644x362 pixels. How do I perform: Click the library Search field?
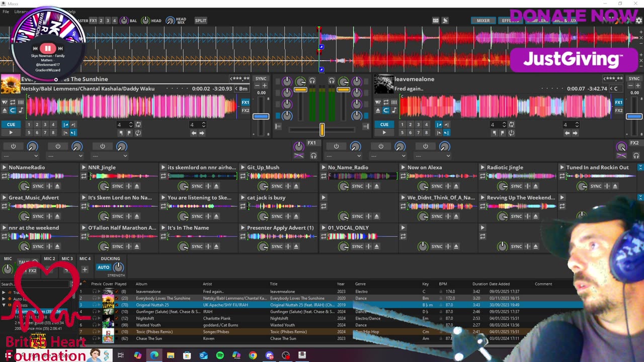35,284
